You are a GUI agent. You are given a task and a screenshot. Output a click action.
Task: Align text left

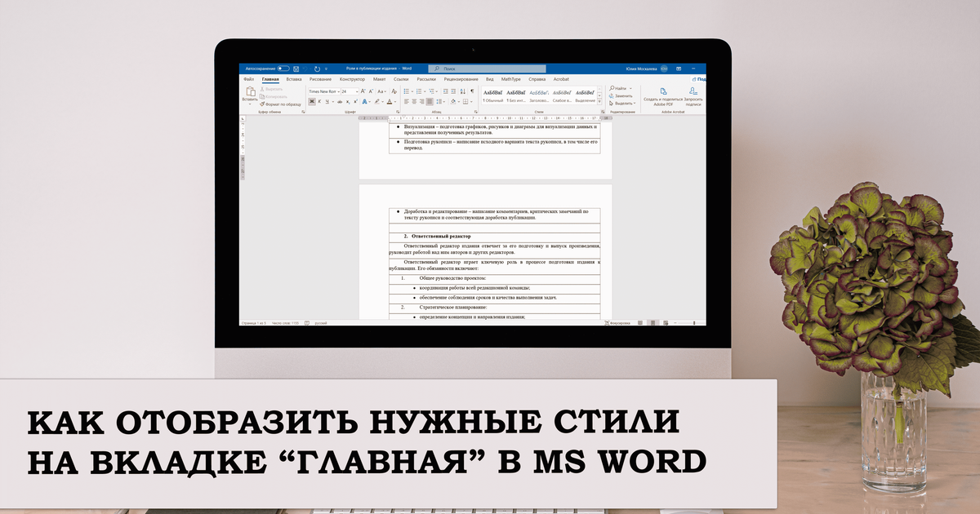(407, 102)
